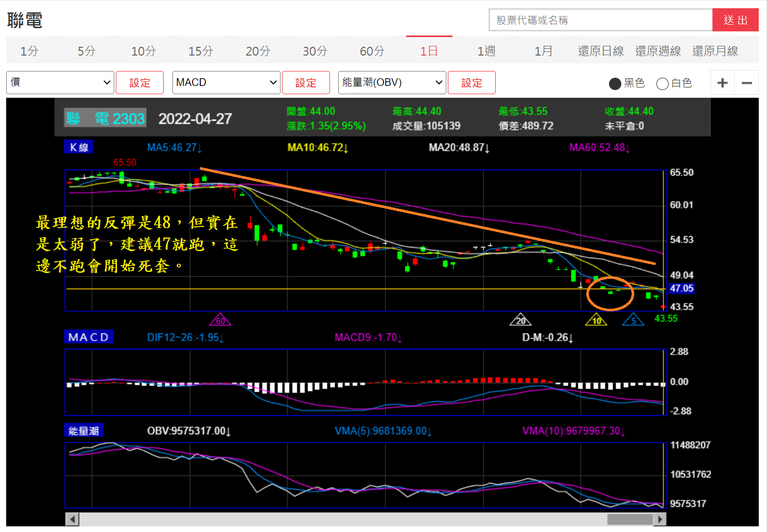Click the 送出 submit button
767x532 pixels.
(x=736, y=20)
